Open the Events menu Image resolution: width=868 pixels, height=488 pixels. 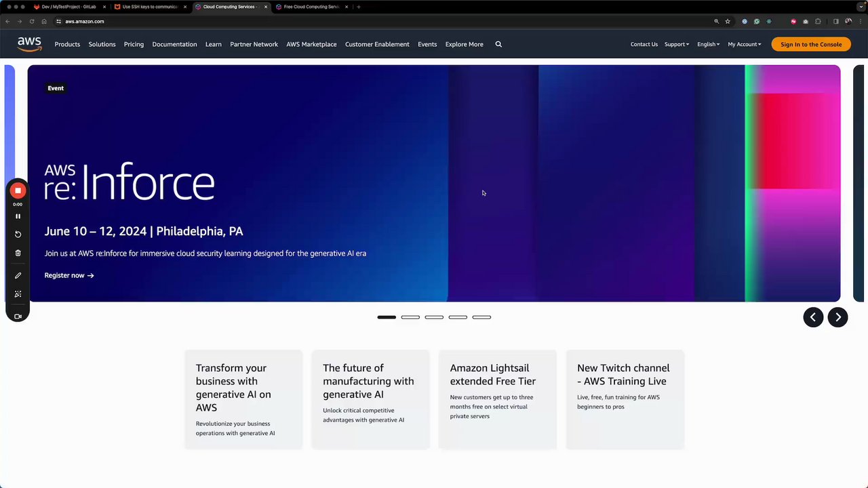pyautogui.click(x=427, y=44)
